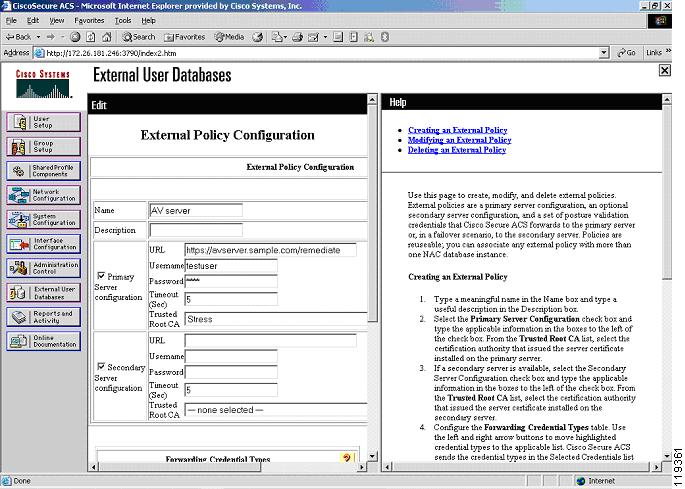Click the primary server URL field

tap(270, 250)
